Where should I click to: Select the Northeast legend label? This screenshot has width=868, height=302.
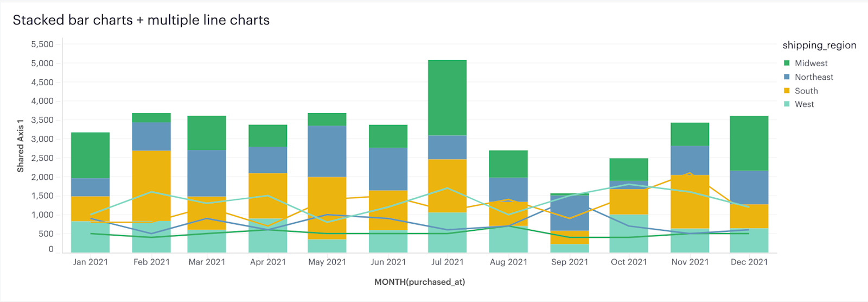click(814, 77)
